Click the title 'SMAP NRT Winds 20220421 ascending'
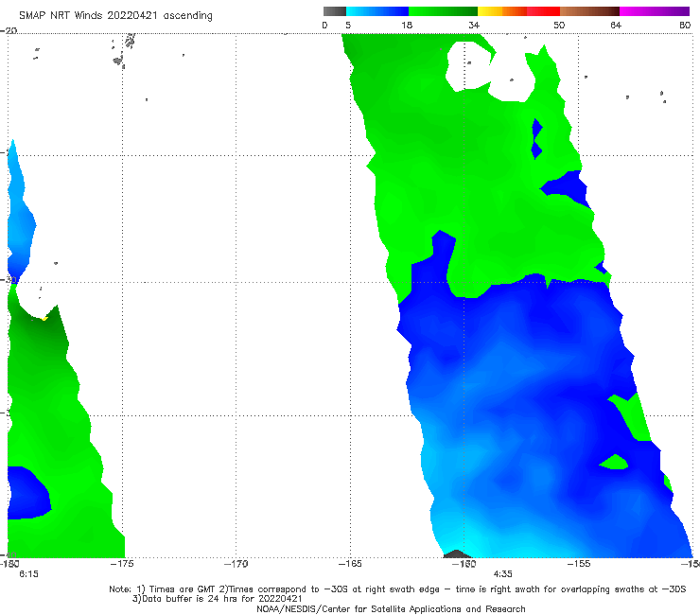 tap(115, 15)
